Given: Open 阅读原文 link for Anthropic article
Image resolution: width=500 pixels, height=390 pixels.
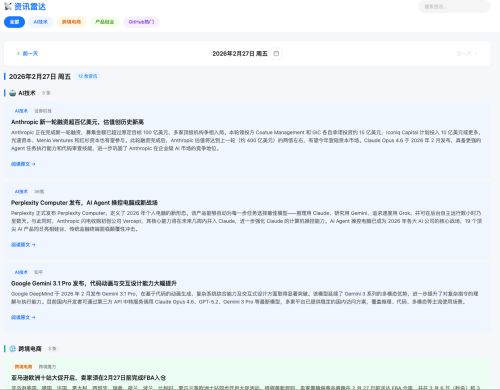Looking at the screenshot, I should pyautogui.click(x=23, y=164).
